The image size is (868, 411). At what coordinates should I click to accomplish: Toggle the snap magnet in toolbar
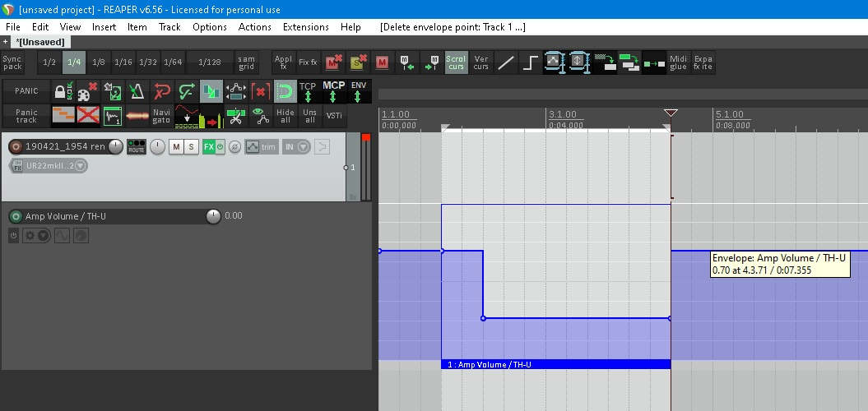click(285, 91)
